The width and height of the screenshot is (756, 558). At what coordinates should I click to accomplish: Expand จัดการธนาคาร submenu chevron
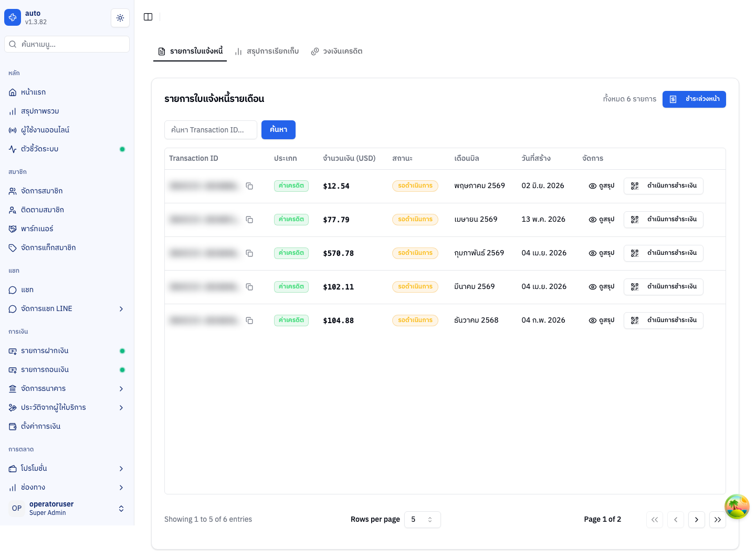pyautogui.click(x=121, y=389)
